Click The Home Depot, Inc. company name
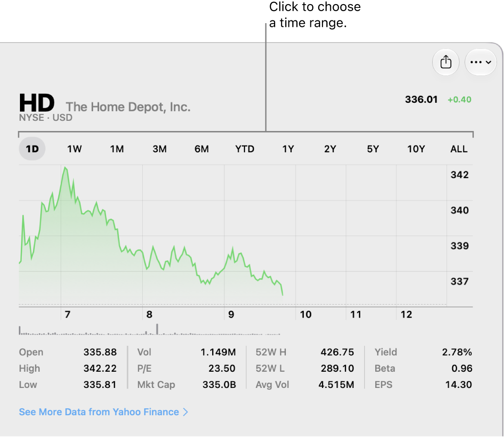Viewport: 504px width, 437px height. pyautogui.click(x=128, y=107)
